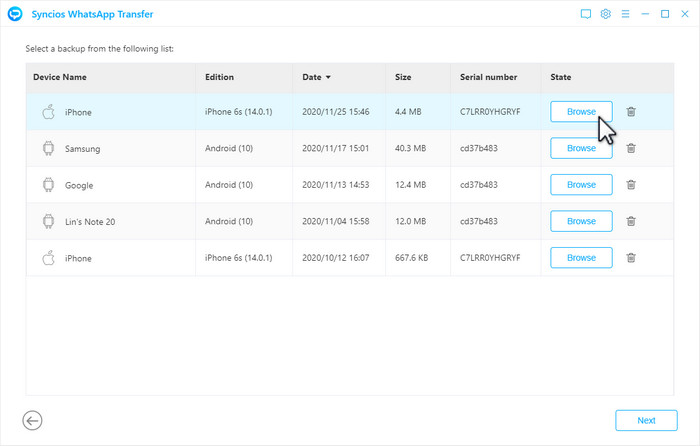Delete the 2020/10/12 iPhone backup
Screen dimensions: 700x446
point(631,258)
